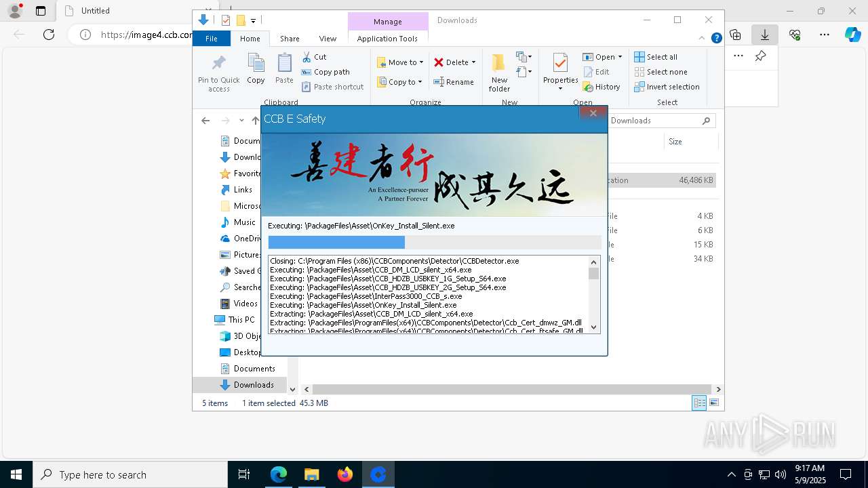
Task: Open Edge Copilot sidebar icon
Action: (852, 35)
